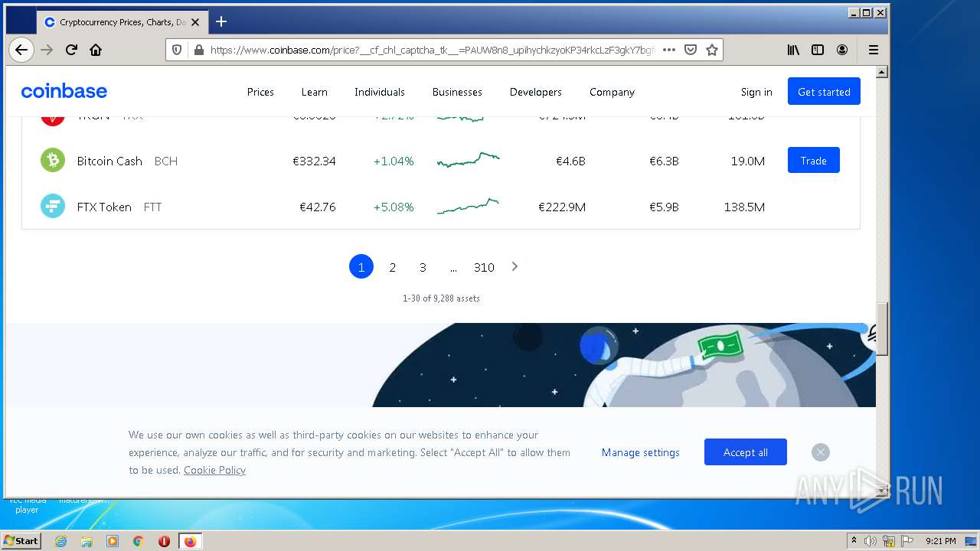Click the page vertical scrollbar thumb

pyautogui.click(x=881, y=328)
